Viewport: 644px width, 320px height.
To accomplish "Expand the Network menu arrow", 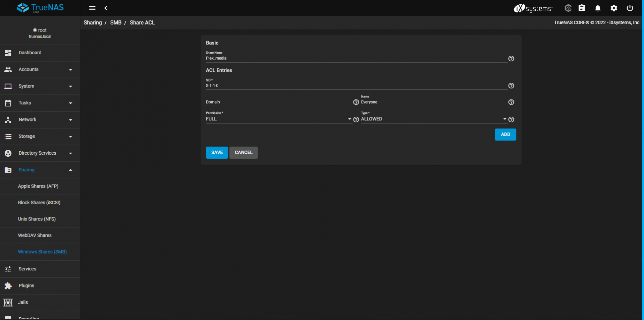I will pyautogui.click(x=70, y=120).
